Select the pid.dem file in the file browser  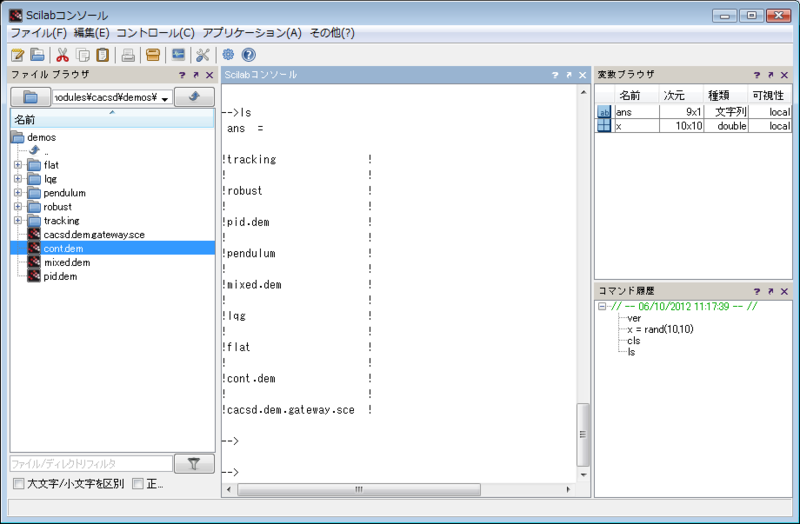[60, 277]
